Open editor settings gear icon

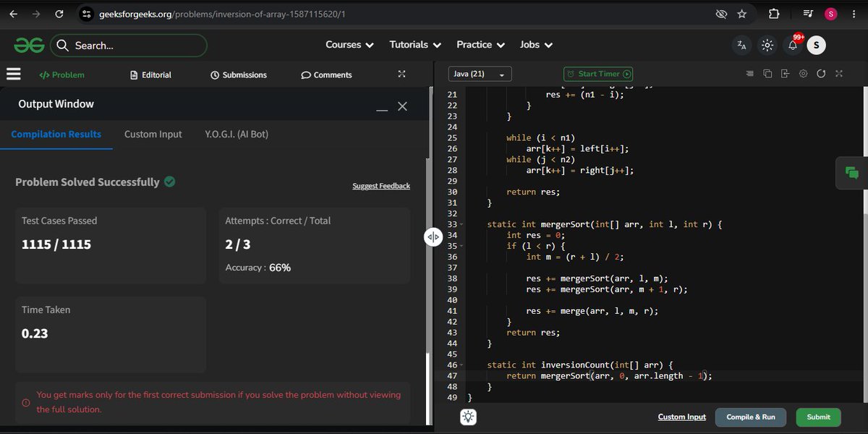(x=803, y=74)
